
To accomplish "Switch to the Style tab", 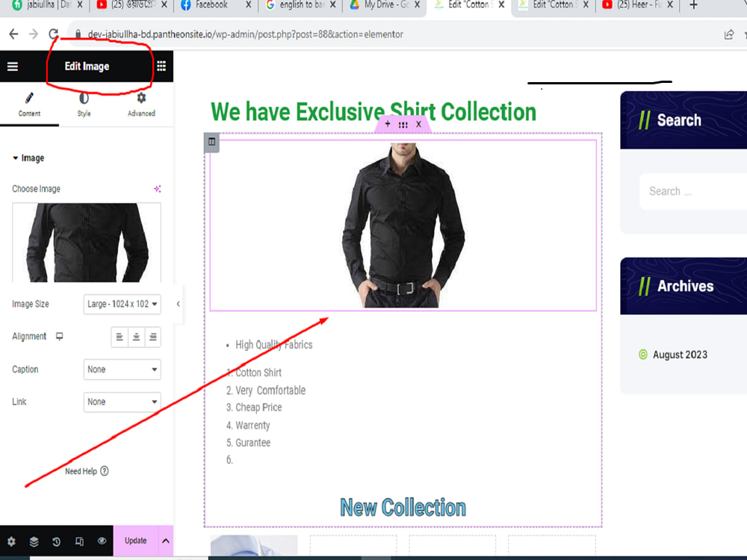I will (x=84, y=105).
